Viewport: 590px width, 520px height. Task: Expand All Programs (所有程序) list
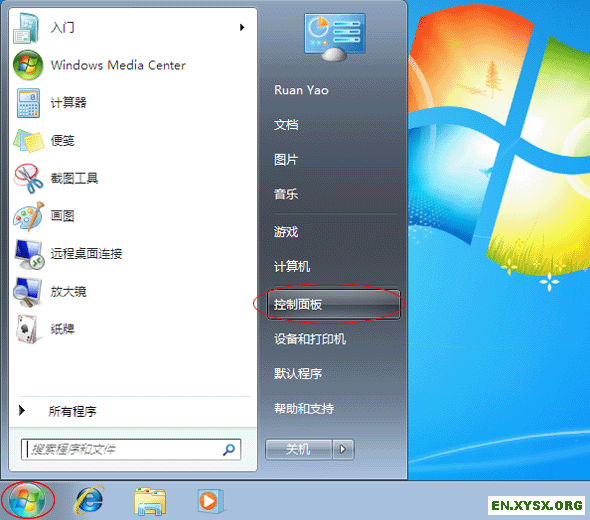pos(58,411)
